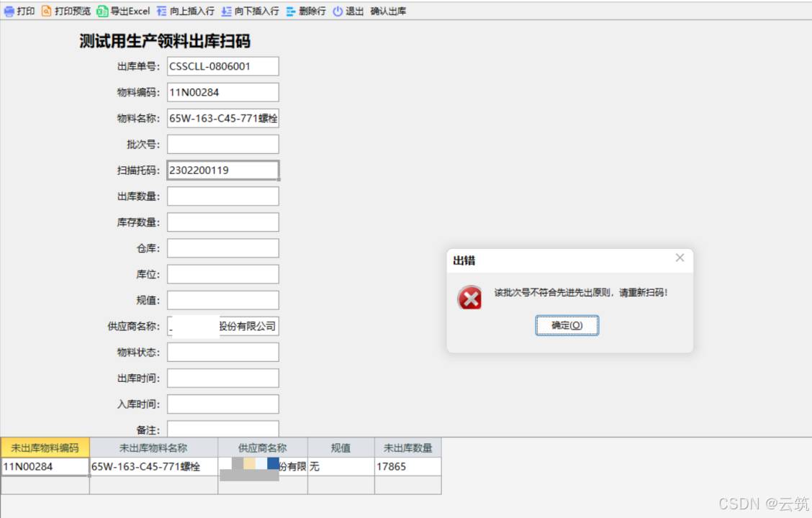Close the 出错 error dialog
Image resolution: width=812 pixels, height=518 pixels.
[680, 258]
